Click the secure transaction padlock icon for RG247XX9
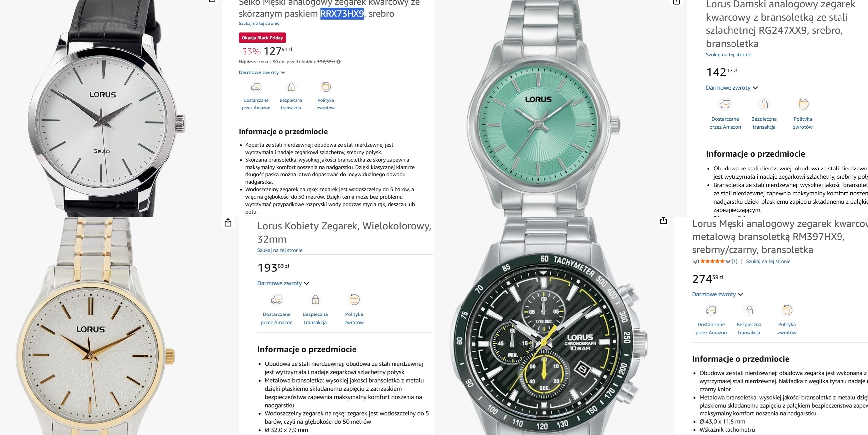The width and height of the screenshot is (868, 435). 764,104
